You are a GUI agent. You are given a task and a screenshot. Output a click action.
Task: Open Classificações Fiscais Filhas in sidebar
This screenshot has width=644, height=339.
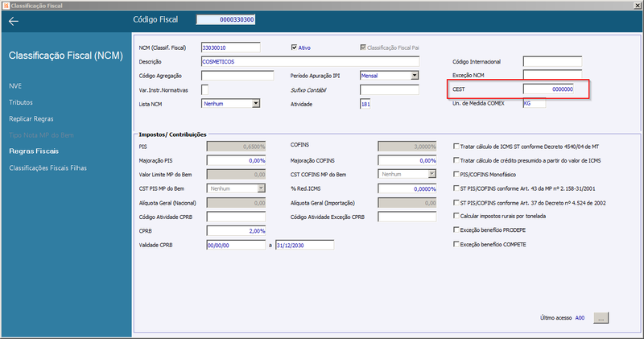click(x=47, y=168)
